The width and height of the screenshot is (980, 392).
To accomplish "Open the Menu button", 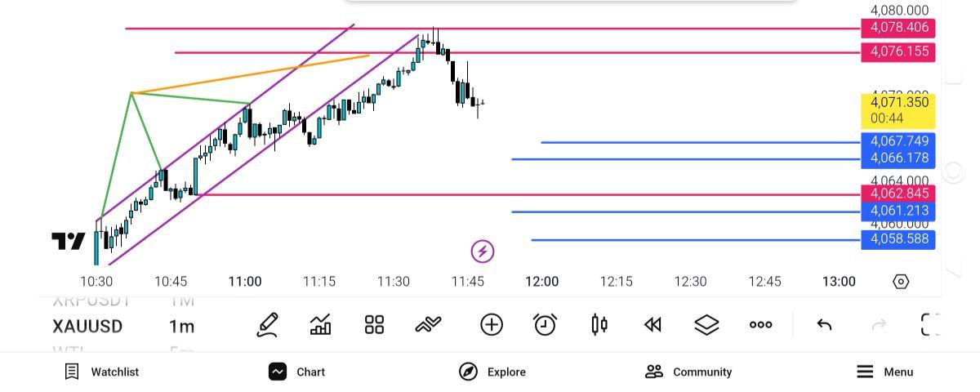I will click(x=885, y=372).
